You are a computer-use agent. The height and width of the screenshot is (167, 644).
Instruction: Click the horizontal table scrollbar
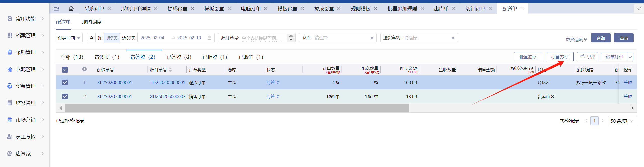click(x=237, y=108)
